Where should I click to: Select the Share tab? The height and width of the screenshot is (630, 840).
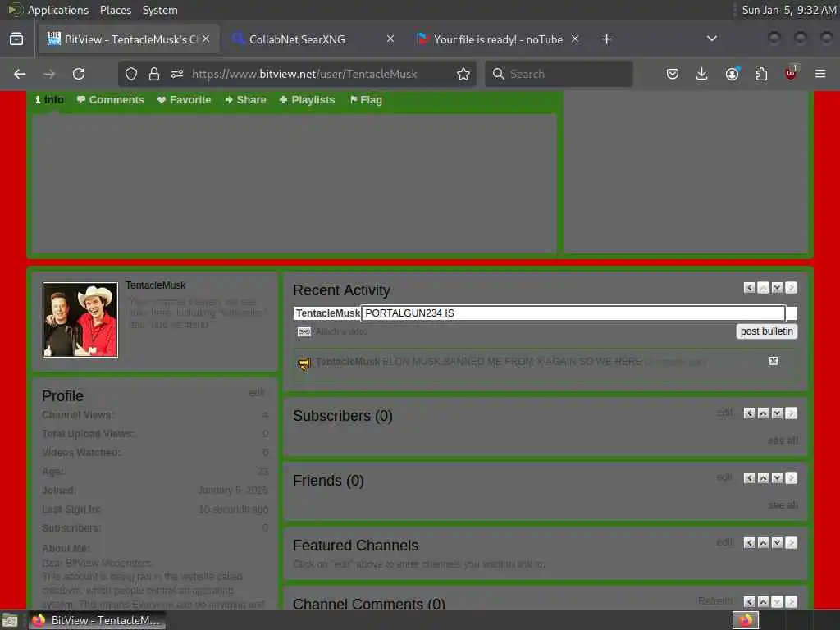[x=245, y=99]
